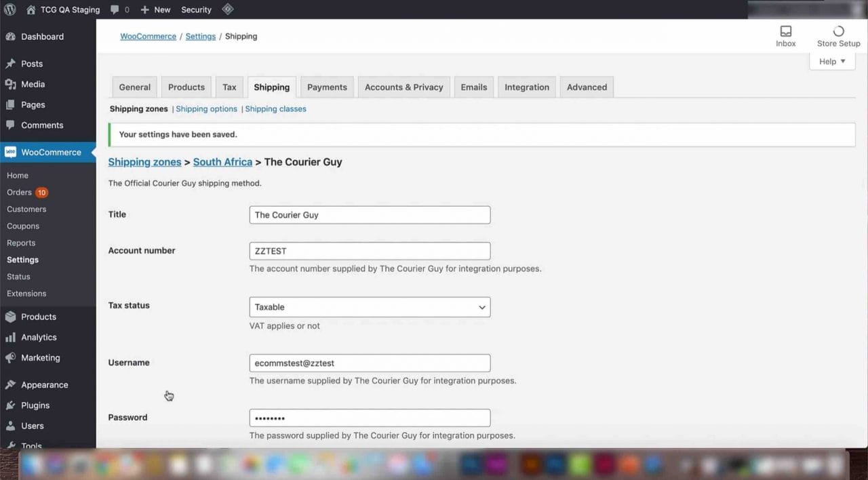Click the Orders count badge
The image size is (868, 480).
pyautogui.click(x=41, y=192)
